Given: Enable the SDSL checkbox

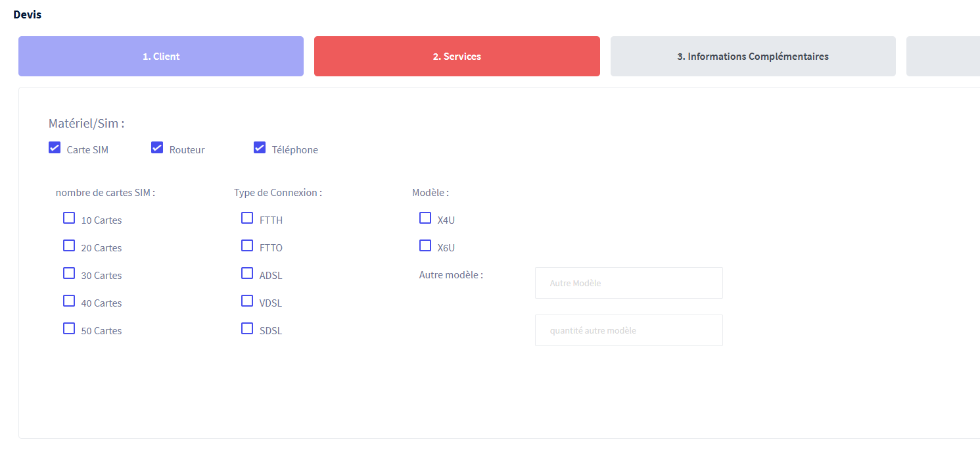Looking at the screenshot, I should click(247, 328).
